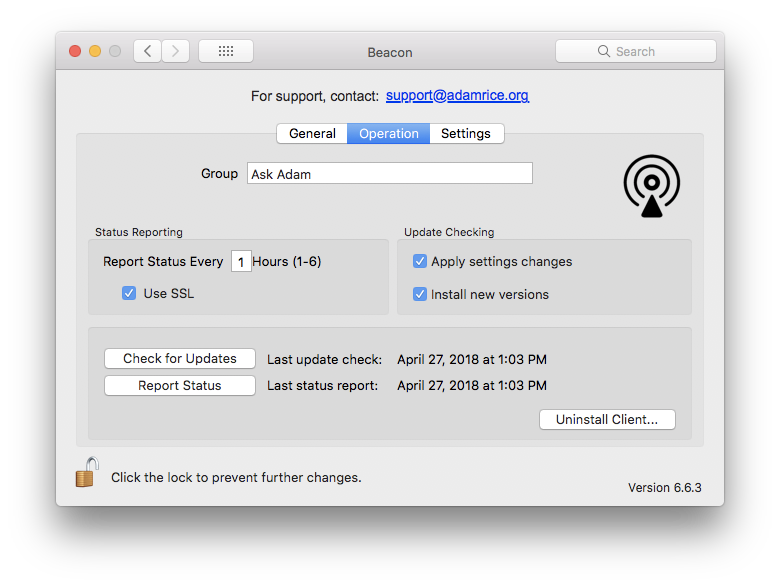Click the last update check date value
This screenshot has width=780, height=586.
(472, 360)
